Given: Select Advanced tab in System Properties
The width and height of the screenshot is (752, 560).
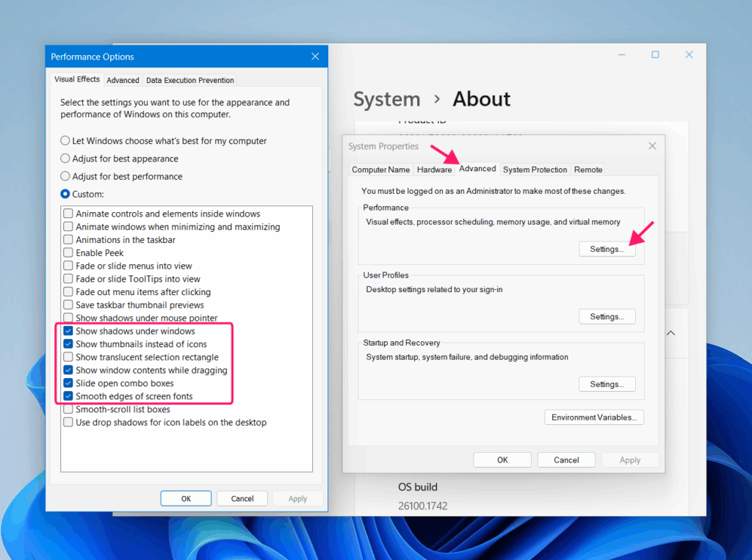Looking at the screenshot, I should point(477,169).
